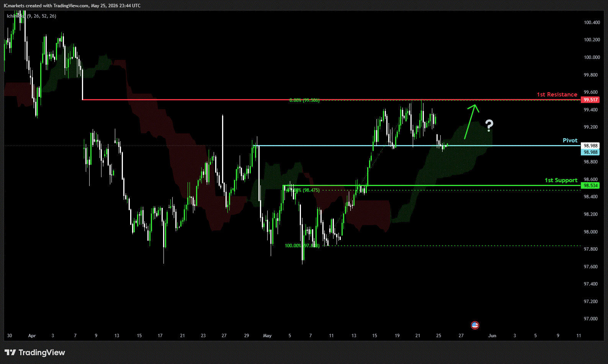
Task: Click the cyan 98.988 current price tag
Action: click(590, 152)
